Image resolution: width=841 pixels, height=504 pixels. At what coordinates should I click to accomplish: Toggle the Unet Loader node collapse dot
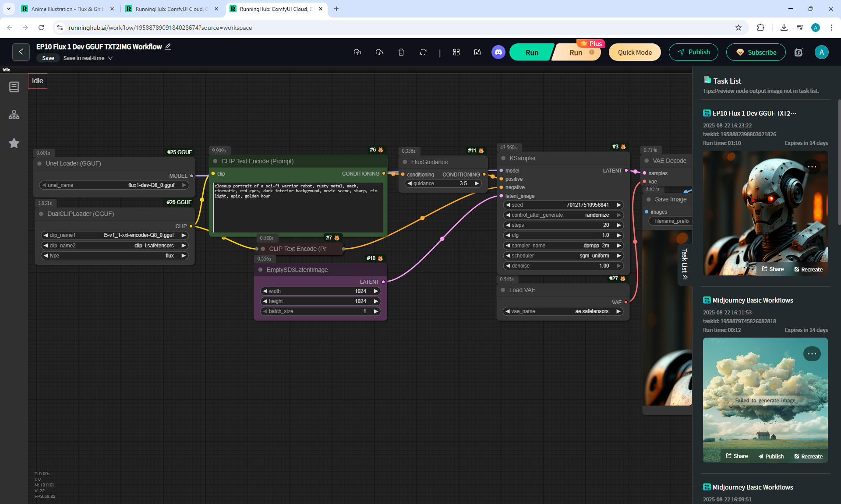pyautogui.click(x=39, y=163)
